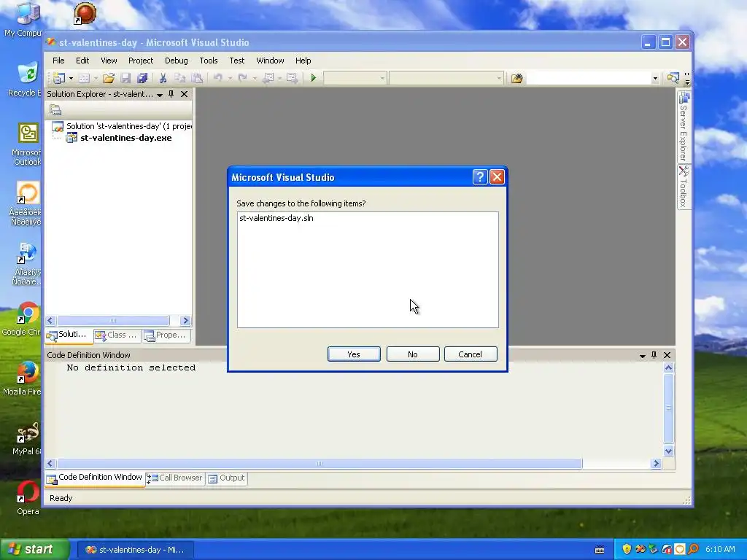Select st-valentines-day.exe project node

[119, 138]
